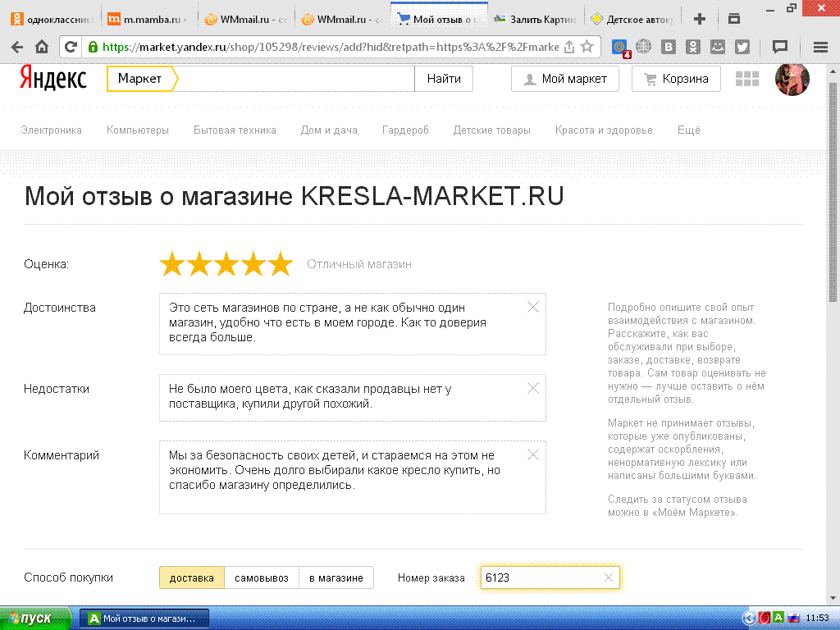
Task: Open Мой маркет
Action: click(x=565, y=79)
